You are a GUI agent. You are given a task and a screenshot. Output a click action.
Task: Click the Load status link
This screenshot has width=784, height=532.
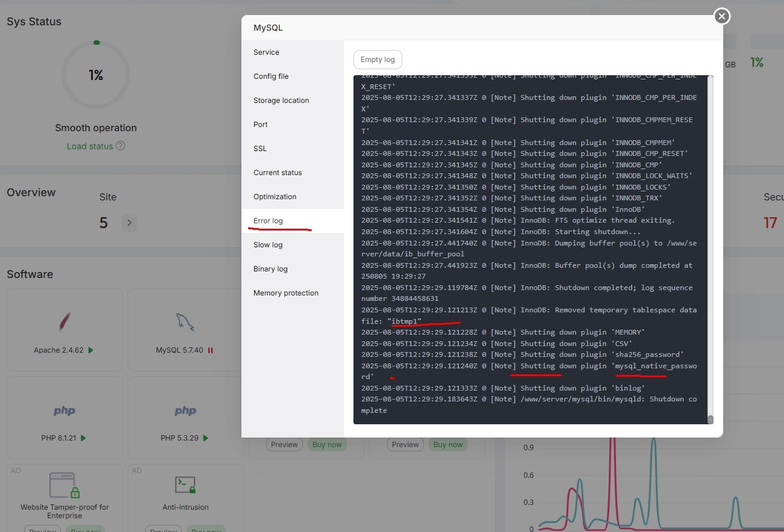[90, 146]
